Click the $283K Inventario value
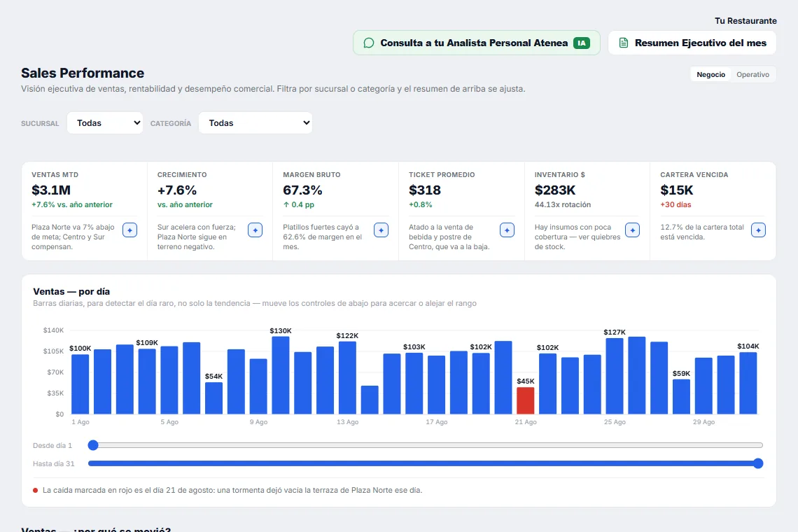 (554, 190)
